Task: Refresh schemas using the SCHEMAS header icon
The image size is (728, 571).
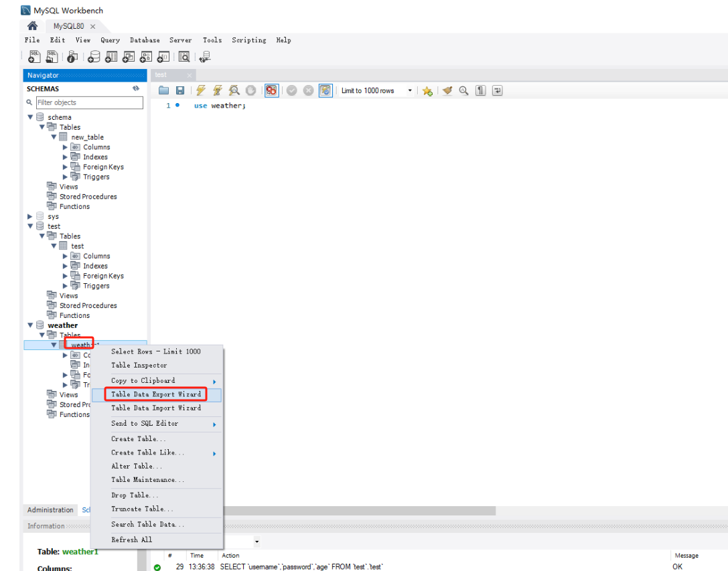Action: (x=135, y=88)
